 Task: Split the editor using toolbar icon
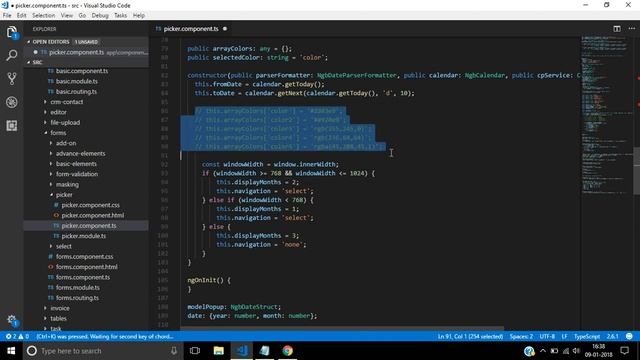pos(617,29)
